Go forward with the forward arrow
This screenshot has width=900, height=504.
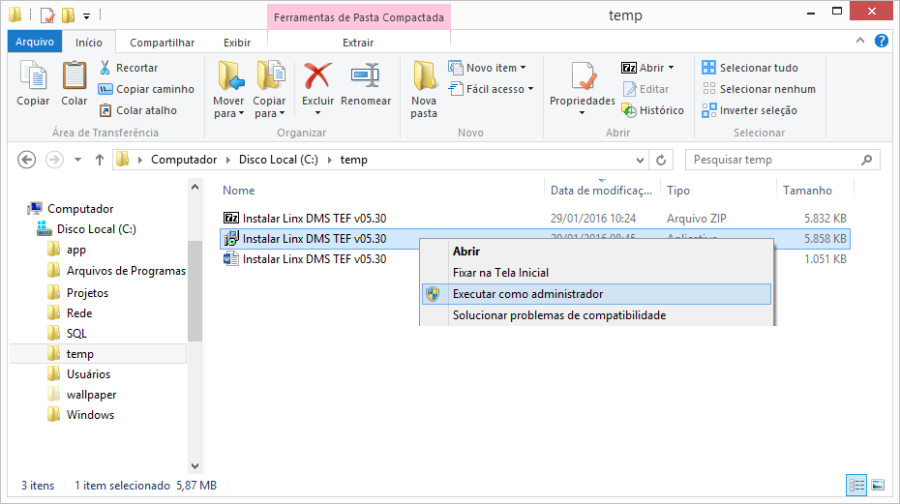(x=55, y=160)
